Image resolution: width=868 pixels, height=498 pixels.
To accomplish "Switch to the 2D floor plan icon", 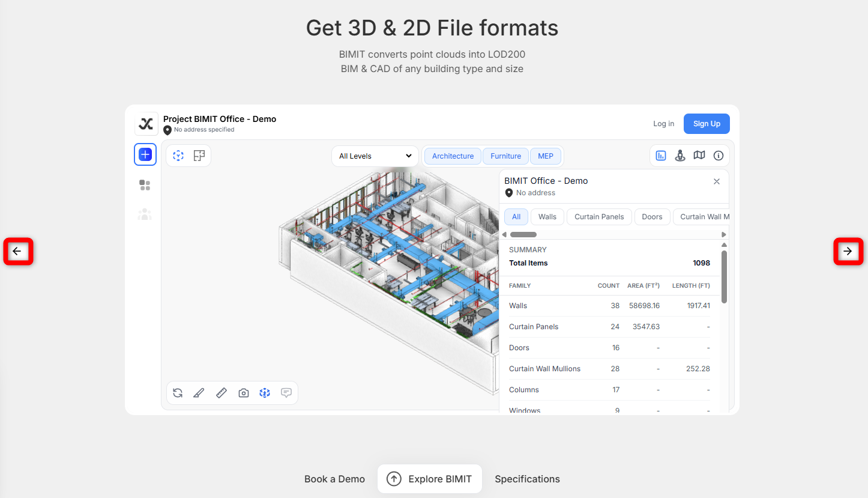I will tap(199, 156).
